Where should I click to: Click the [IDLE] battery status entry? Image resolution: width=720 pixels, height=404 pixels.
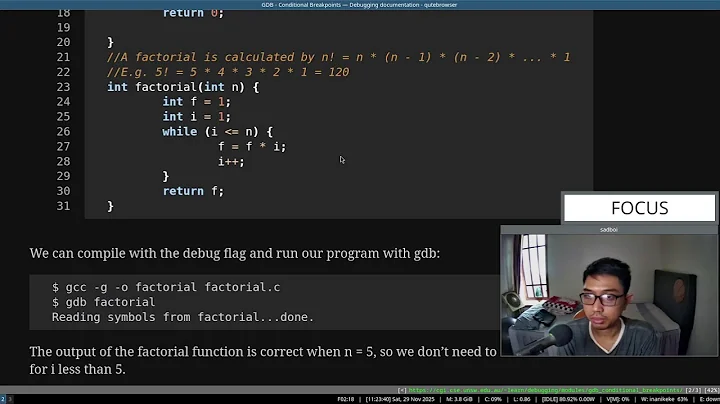coord(568,399)
